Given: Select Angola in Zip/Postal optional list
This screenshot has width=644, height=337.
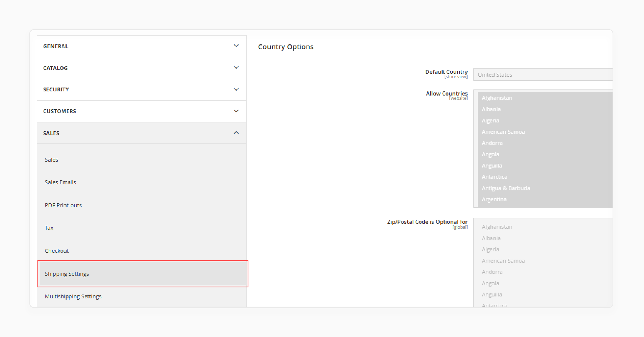Looking at the screenshot, I should click(545, 283).
